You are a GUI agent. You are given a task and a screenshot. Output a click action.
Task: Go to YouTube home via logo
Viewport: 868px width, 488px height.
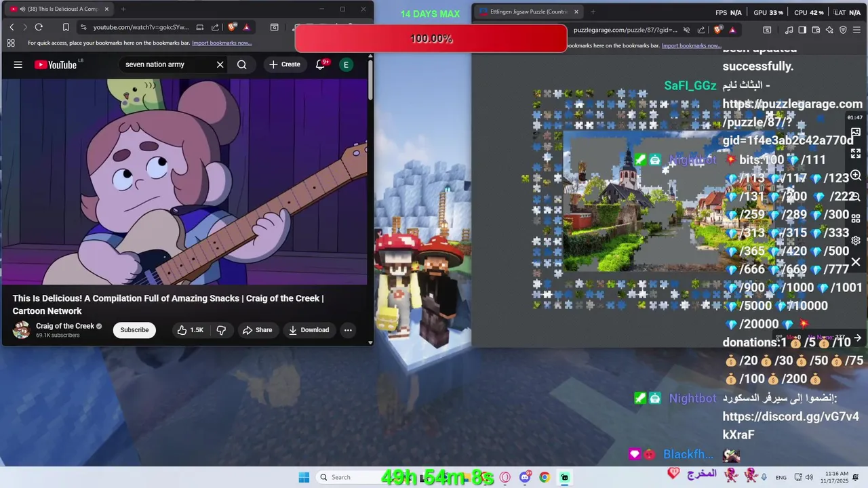tap(56, 64)
